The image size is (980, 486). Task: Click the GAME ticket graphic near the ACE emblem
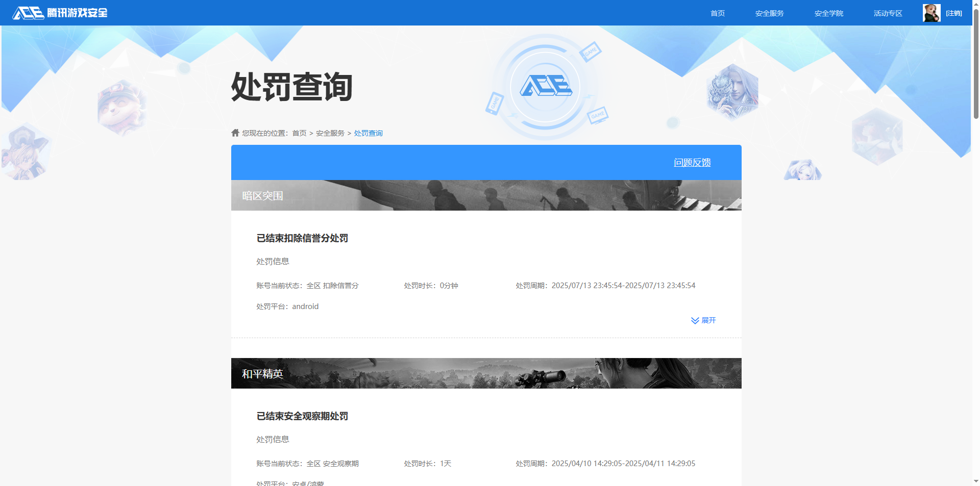click(x=591, y=52)
